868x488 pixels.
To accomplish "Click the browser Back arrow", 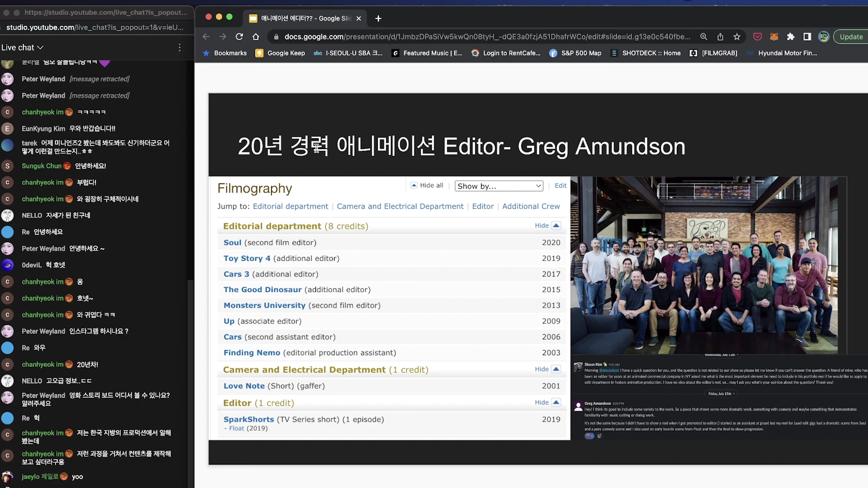I will tap(206, 37).
